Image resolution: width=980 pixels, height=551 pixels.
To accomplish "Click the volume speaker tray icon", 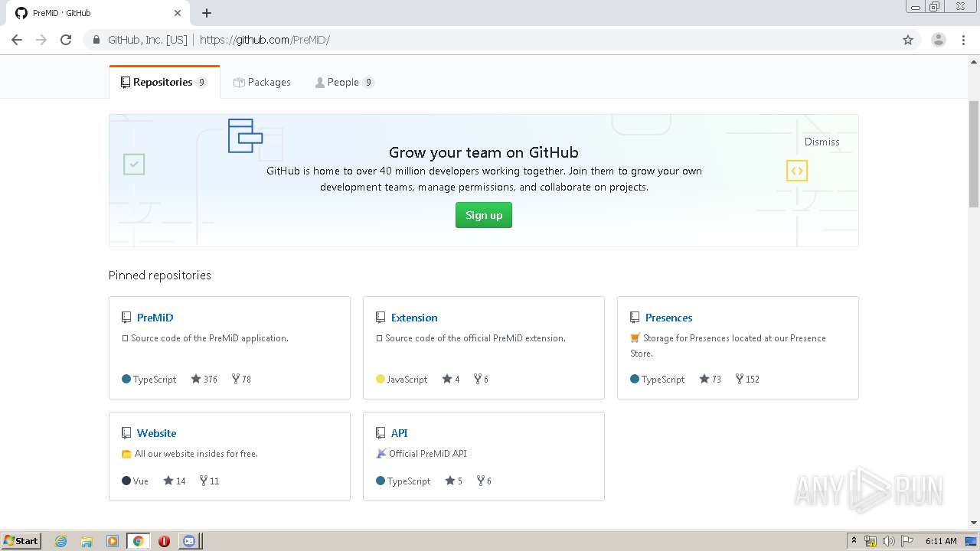I will 888,541.
